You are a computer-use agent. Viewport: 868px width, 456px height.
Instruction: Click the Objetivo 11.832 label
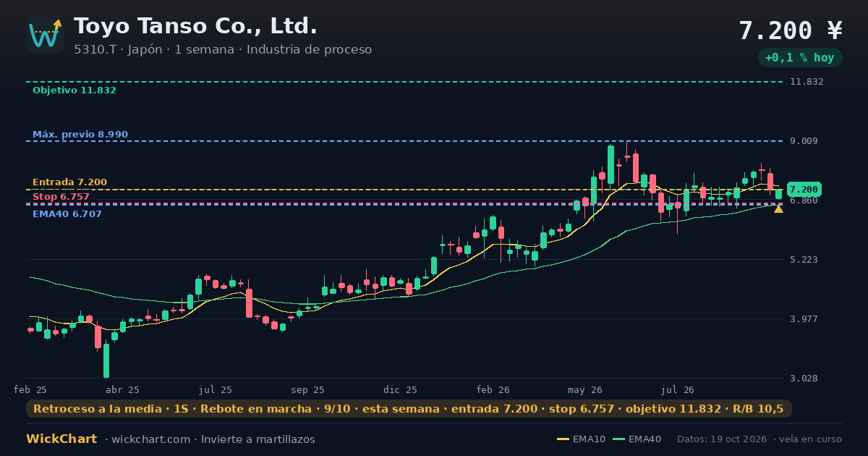coord(75,90)
